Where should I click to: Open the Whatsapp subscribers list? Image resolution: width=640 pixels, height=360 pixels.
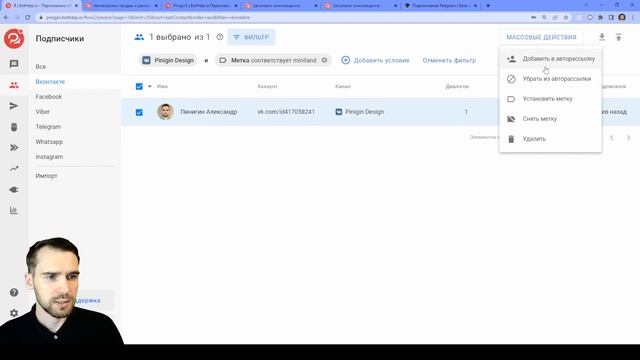click(49, 142)
